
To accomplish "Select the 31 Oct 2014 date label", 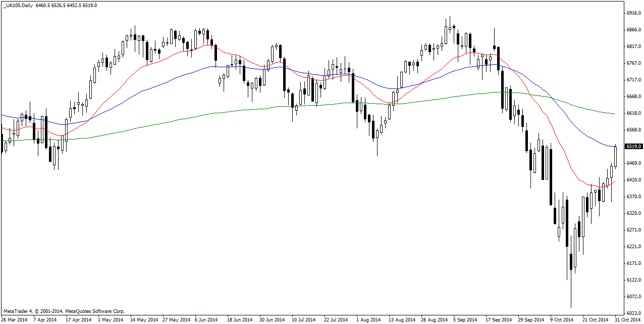I will 626,320.
